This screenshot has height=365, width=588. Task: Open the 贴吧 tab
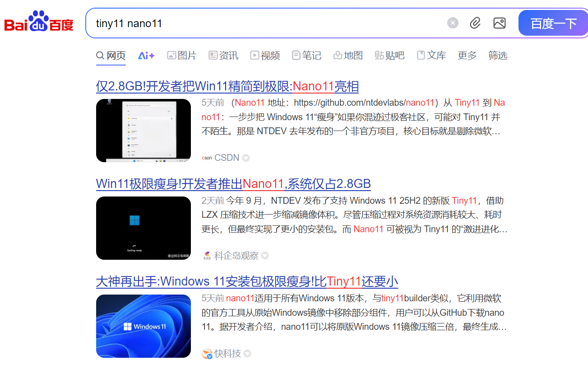[389, 56]
